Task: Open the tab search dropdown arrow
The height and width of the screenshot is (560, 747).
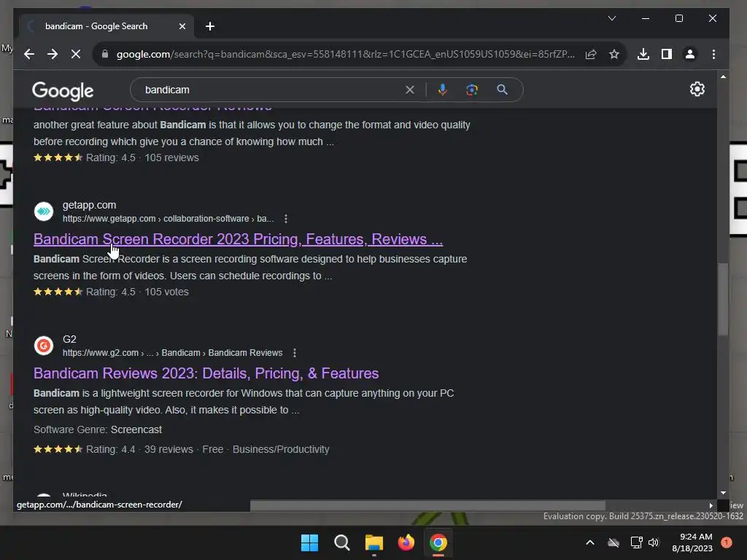Action: (612, 18)
